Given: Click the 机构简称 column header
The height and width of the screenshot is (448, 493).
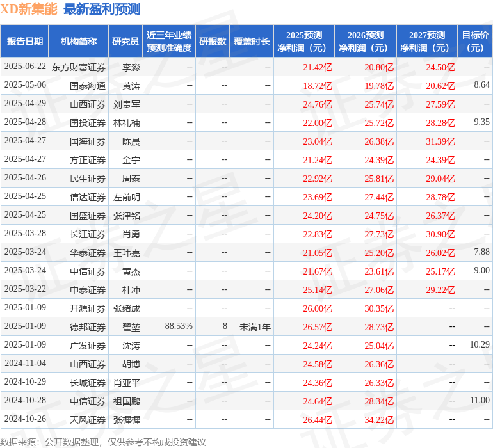Looking at the screenshot, I should [79, 41].
